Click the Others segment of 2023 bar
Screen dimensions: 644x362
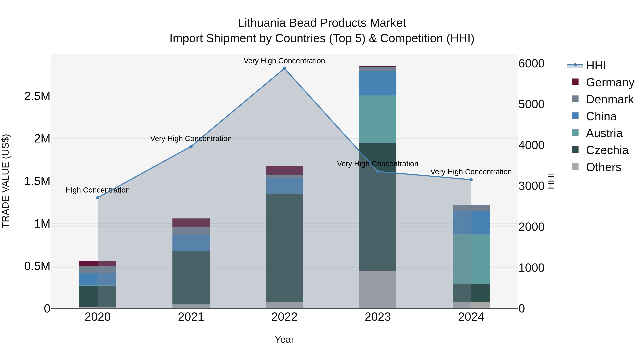point(378,290)
